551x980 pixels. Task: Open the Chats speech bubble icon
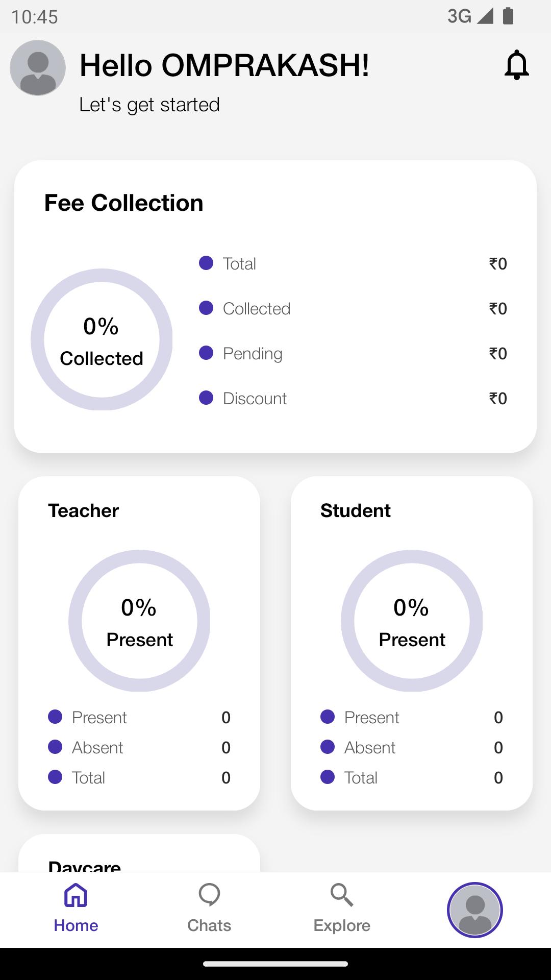(209, 895)
